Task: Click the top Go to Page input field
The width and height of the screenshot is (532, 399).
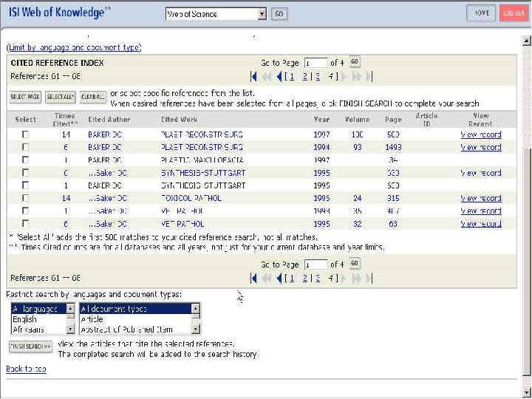Action: pyautogui.click(x=316, y=63)
